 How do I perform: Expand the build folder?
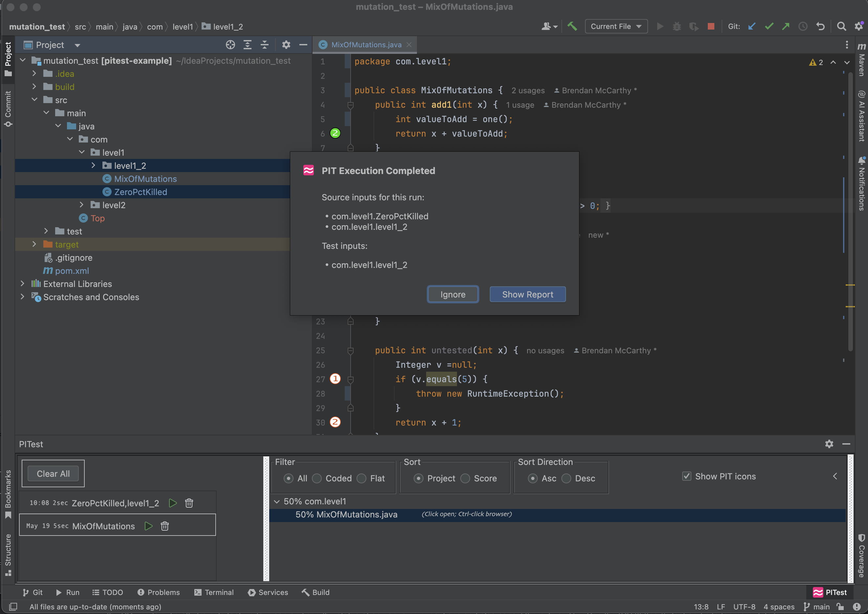34,87
